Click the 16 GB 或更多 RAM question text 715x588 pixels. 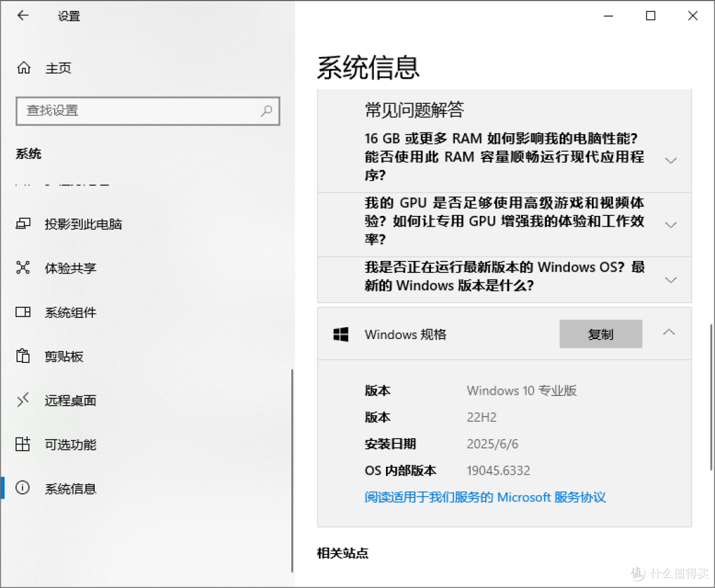point(504,156)
